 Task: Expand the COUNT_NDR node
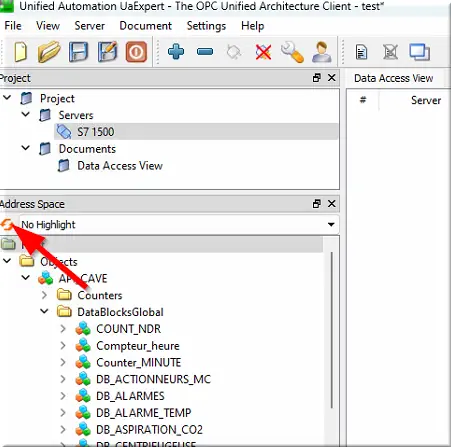click(63, 329)
